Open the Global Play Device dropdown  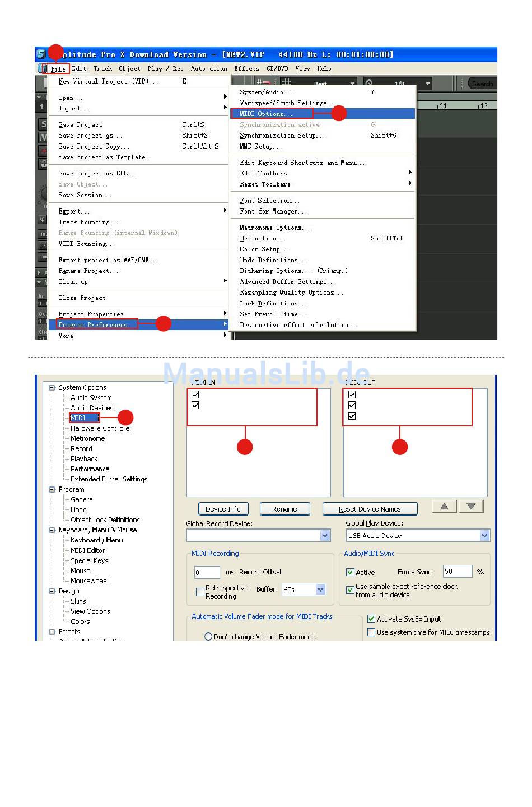coord(484,536)
